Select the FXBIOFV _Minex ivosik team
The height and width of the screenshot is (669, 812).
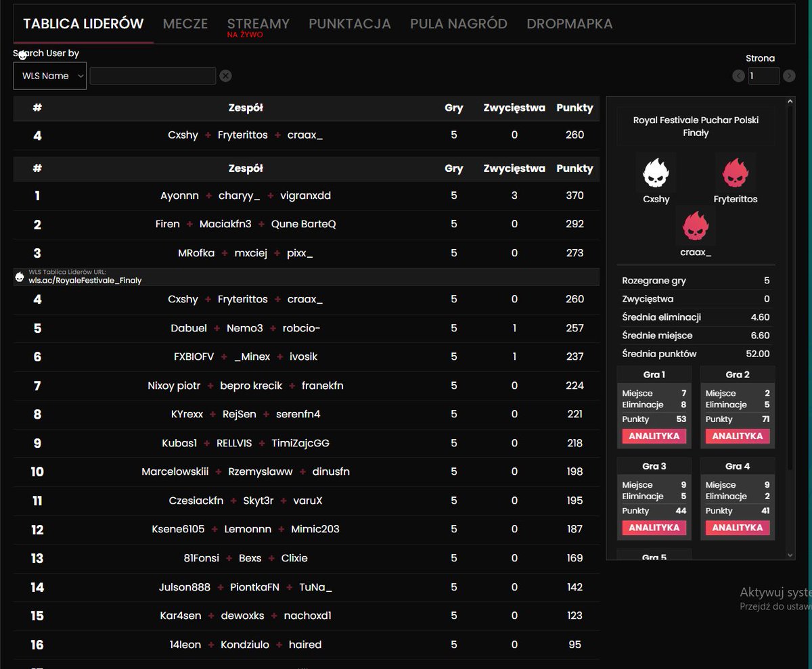(x=306, y=356)
